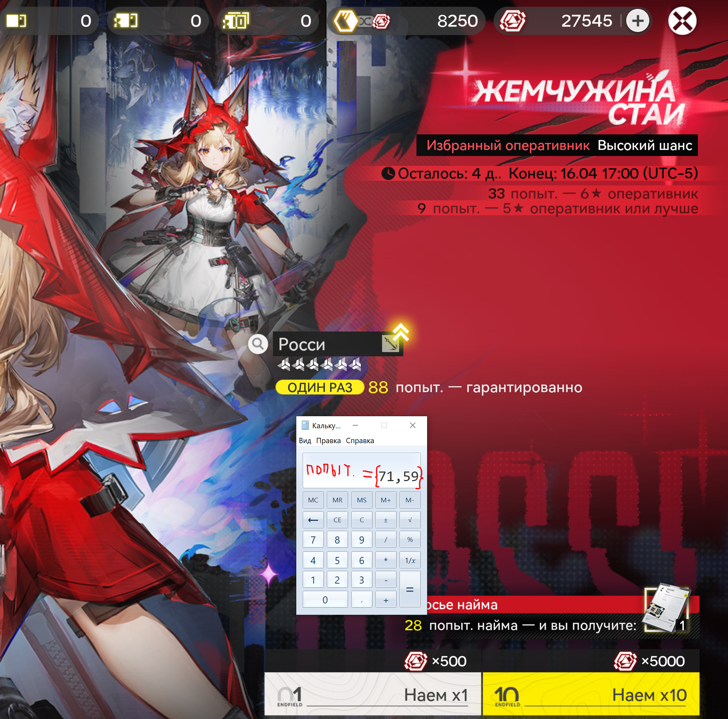
Task: Store value with the MS button
Action: 362,500
